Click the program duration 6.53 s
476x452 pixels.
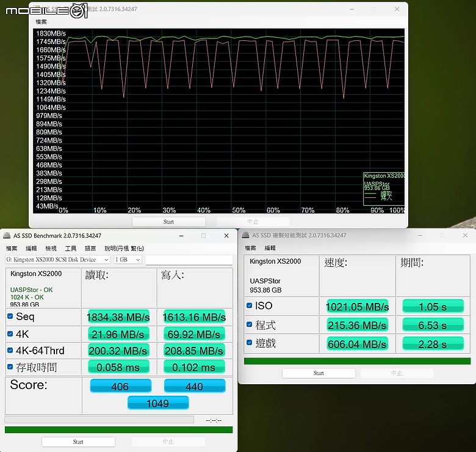tap(433, 325)
